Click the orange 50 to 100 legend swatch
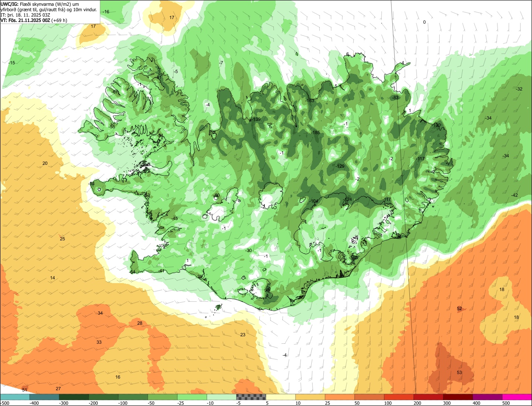This screenshot has height=406, width=532. pyautogui.click(x=369, y=397)
